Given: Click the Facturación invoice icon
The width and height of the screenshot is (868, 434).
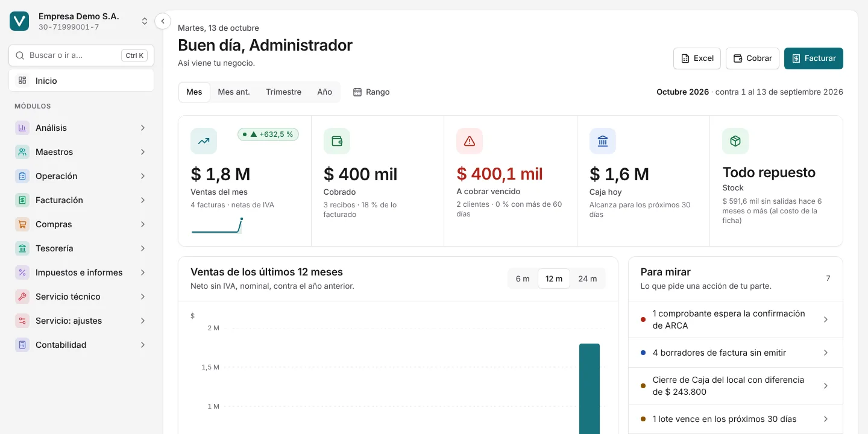Looking at the screenshot, I should (x=22, y=200).
